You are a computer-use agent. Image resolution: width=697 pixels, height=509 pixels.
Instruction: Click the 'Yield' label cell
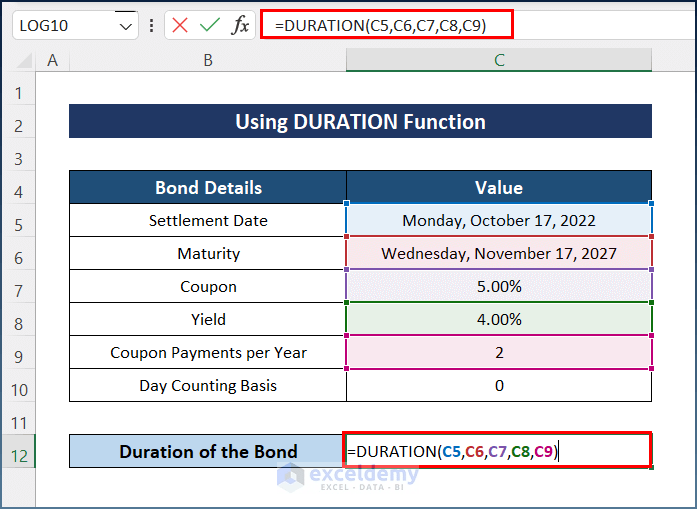208,319
